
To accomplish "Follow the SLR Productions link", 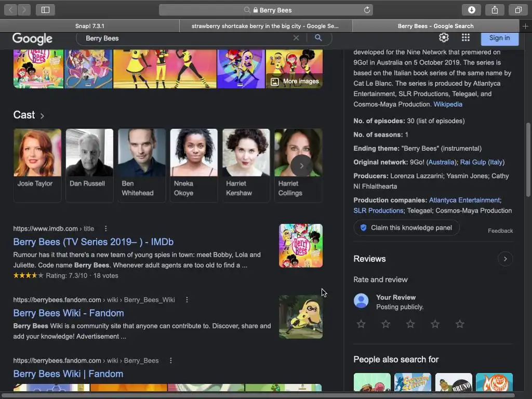I will [378, 211].
